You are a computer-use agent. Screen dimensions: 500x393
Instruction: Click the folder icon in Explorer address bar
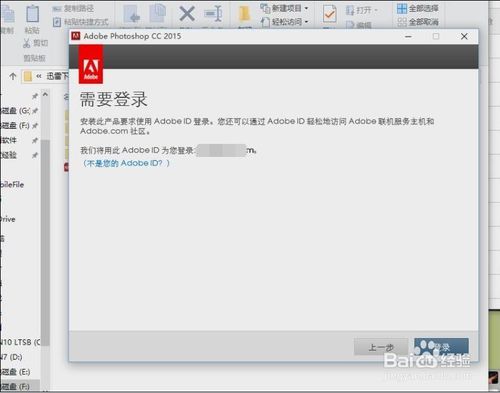click(x=28, y=76)
